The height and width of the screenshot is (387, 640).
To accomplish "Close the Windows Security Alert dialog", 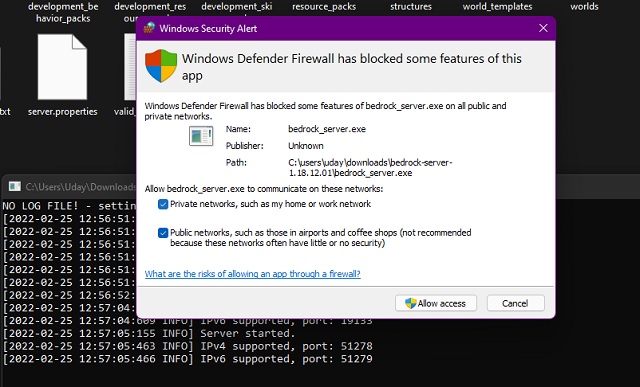I will point(543,28).
